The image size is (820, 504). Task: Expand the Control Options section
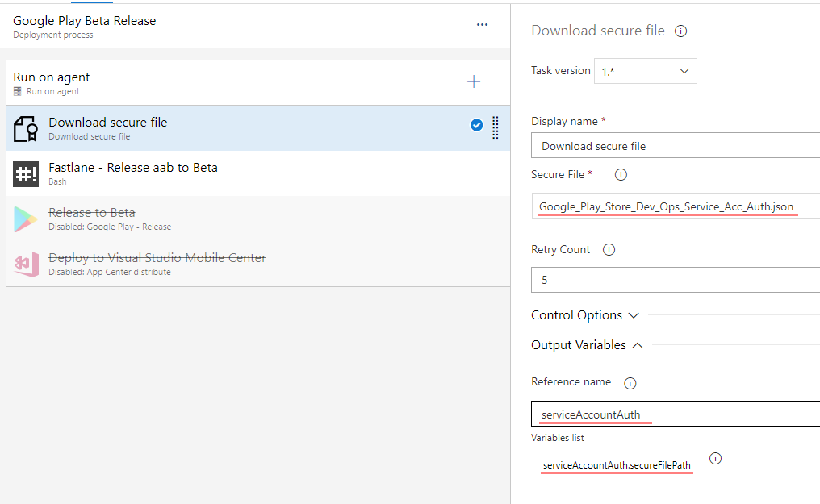point(584,315)
